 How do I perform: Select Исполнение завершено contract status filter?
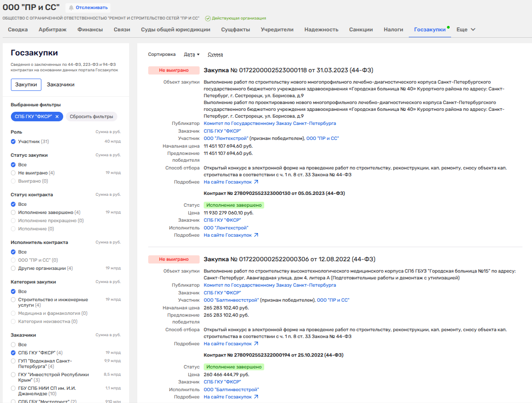pos(14,213)
